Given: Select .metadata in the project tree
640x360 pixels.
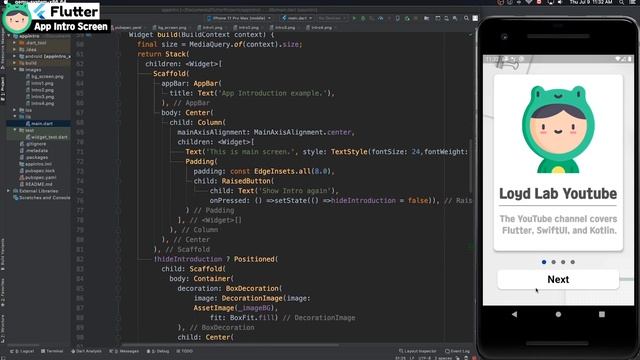Looking at the screenshot, I should coord(34,151).
